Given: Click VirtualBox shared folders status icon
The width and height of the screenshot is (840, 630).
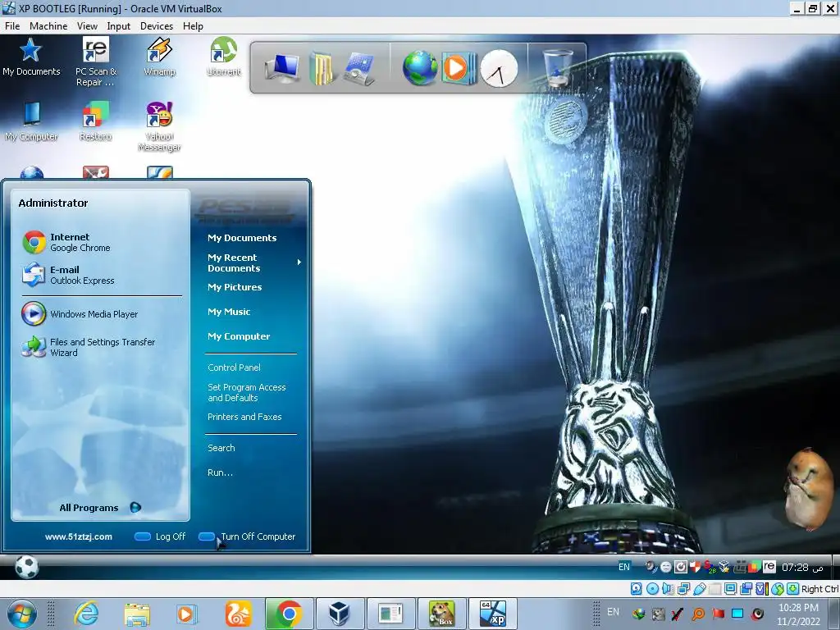Looking at the screenshot, I should coord(714,589).
